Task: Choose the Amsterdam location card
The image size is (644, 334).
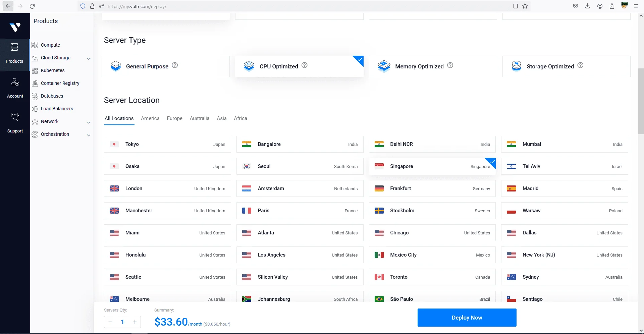Action: click(300, 188)
